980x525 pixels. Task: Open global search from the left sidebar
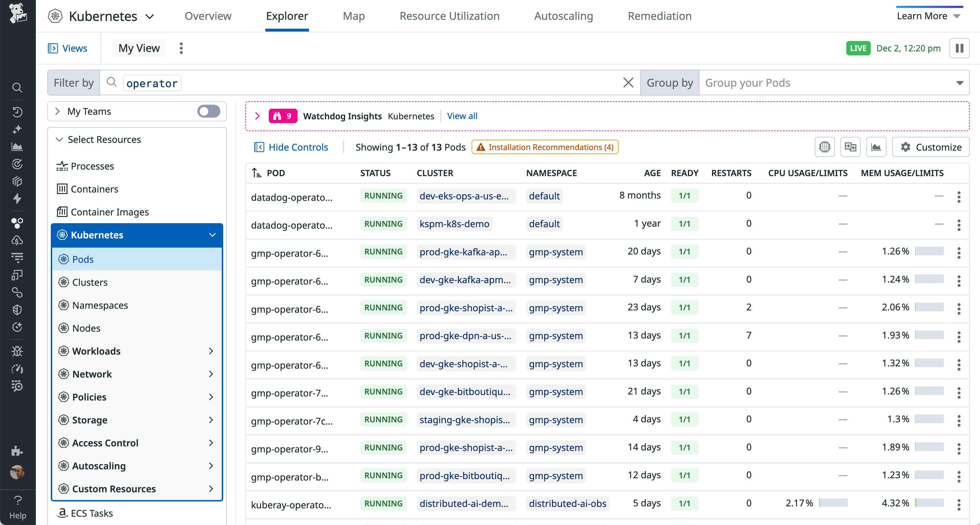[17, 87]
